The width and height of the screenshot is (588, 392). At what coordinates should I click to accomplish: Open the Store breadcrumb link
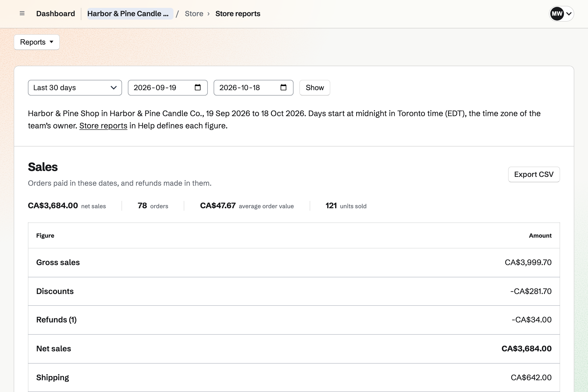point(194,13)
